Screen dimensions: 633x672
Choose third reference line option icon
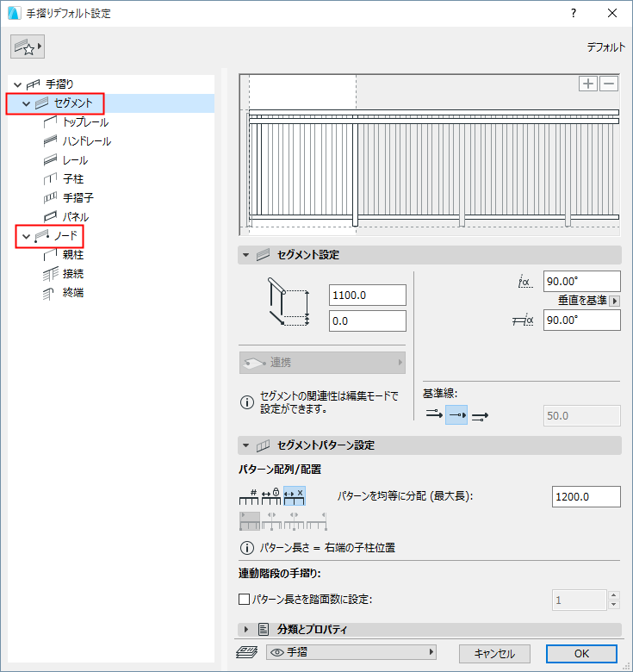pyautogui.click(x=480, y=416)
